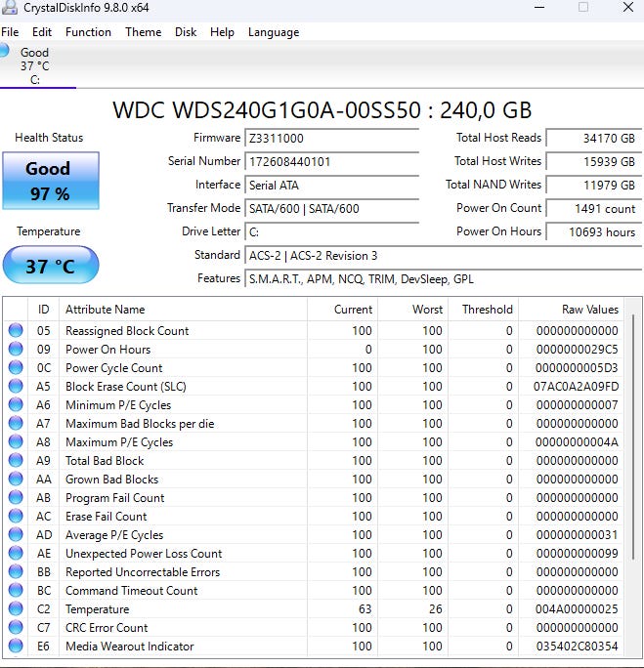Click the Transfer Mode field SATA/600
Image resolution: width=644 pixels, height=668 pixels.
[x=331, y=209]
